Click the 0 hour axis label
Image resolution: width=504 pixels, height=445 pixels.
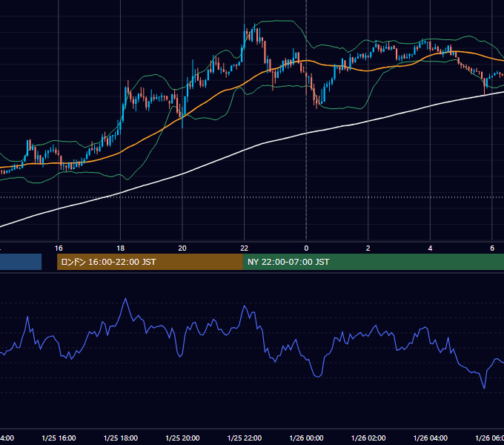pos(306,248)
